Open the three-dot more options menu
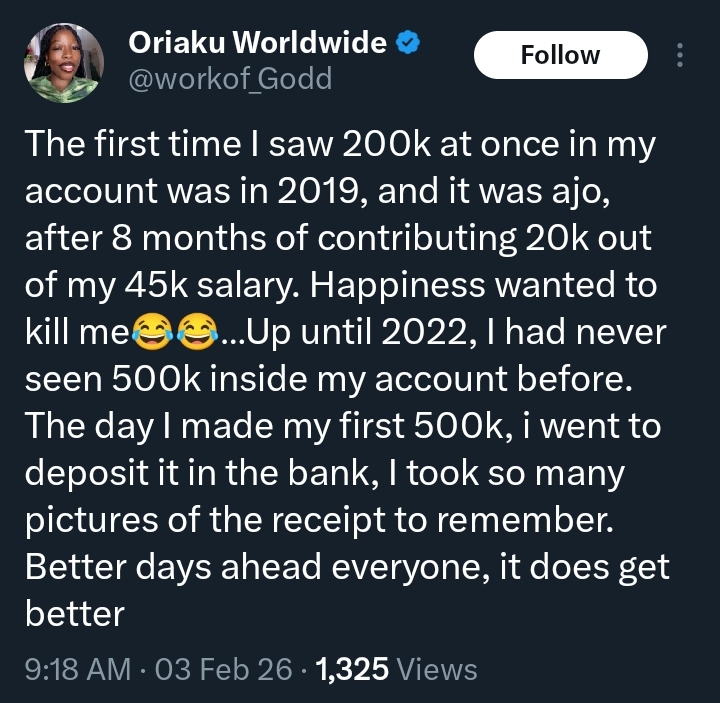Viewport: 720px width, 703px height. tap(680, 55)
